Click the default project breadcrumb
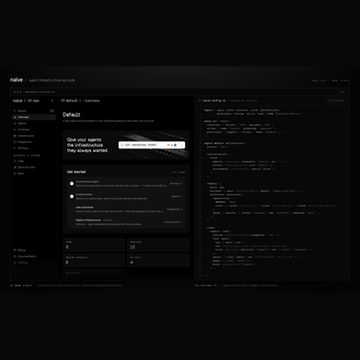 tap(71, 100)
